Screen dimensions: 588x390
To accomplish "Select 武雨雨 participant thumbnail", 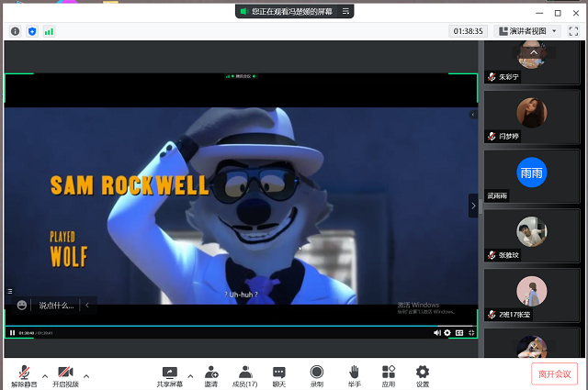I will point(532,175).
